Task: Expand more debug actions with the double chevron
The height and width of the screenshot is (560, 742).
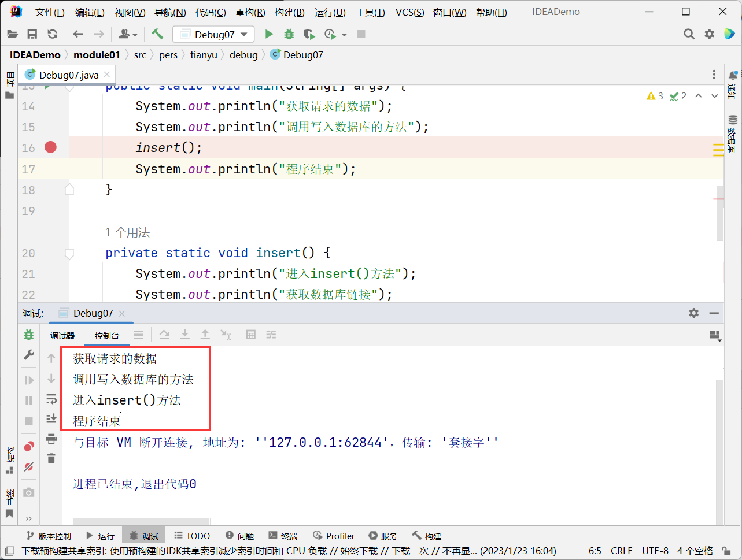Action: pyautogui.click(x=28, y=518)
